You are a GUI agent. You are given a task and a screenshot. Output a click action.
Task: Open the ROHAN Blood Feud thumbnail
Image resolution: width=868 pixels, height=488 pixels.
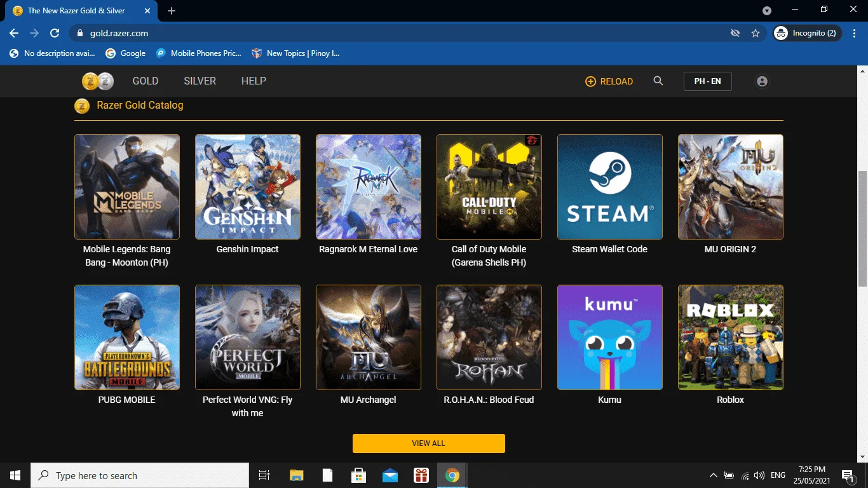point(489,337)
